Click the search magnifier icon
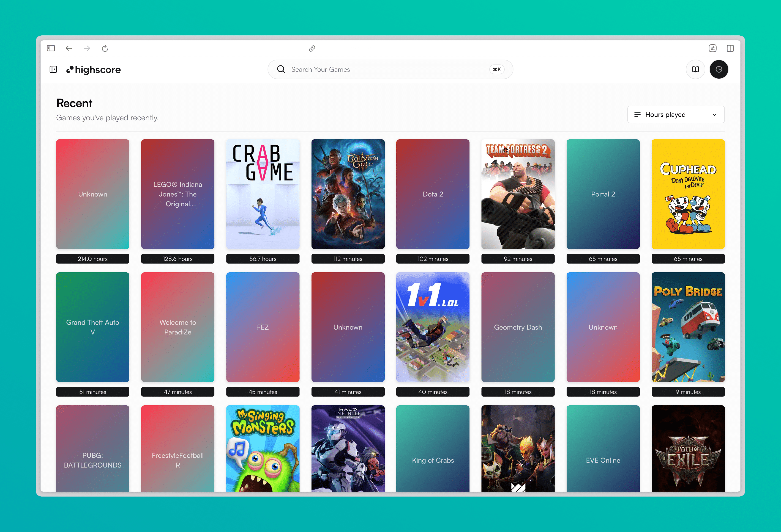Image resolution: width=781 pixels, height=532 pixels. coord(281,70)
